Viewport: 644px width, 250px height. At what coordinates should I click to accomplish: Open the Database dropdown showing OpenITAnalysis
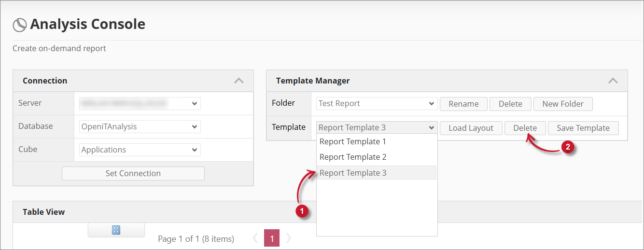coord(140,126)
